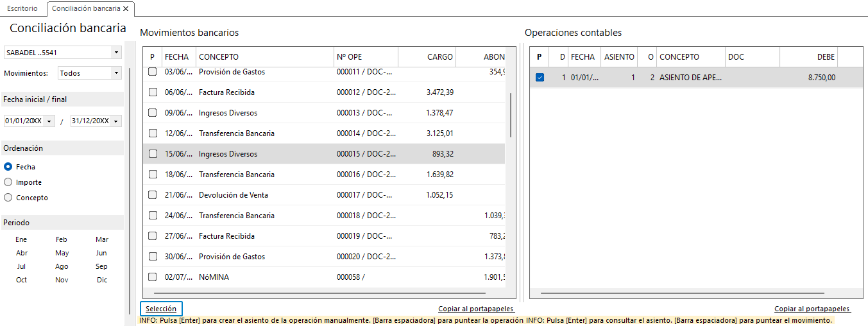The height and width of the screenshot is (326, 868).
Task: Filter period by Jun month
Action: point(101,253)
